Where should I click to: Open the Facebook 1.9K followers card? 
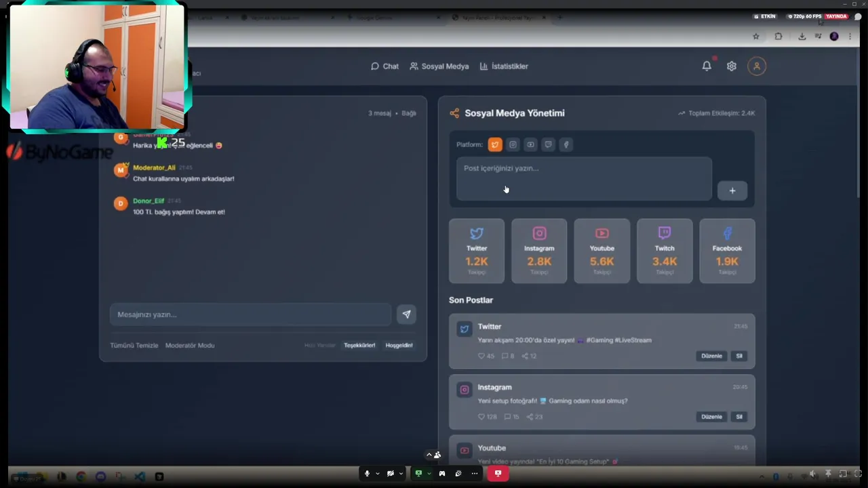pos(727,251)
